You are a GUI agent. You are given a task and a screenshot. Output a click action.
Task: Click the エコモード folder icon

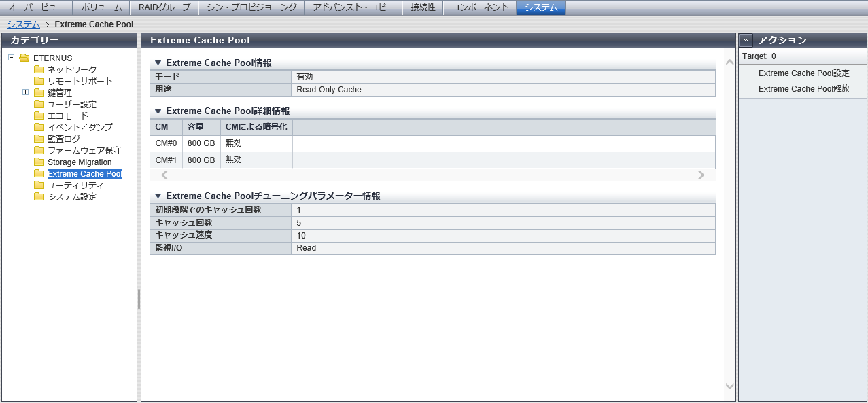(39, 116)
